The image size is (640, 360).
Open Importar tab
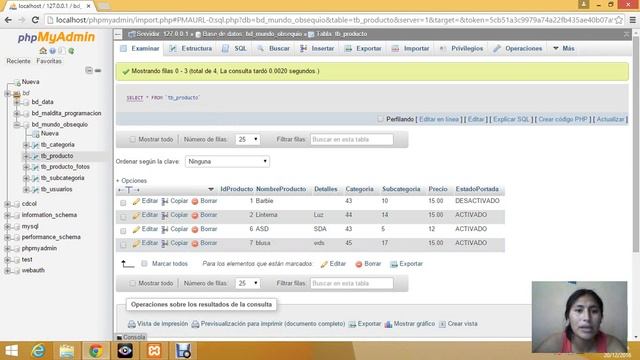click(411, 49)
